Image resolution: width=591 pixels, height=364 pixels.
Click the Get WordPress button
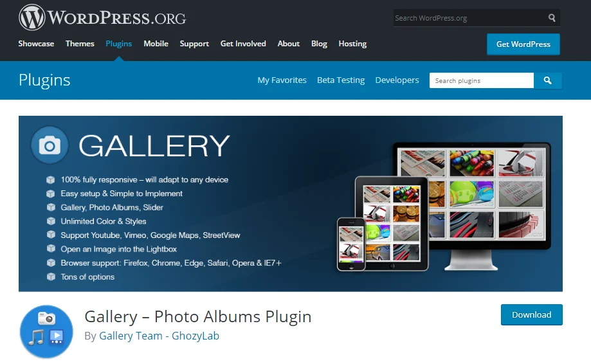point(523,44)
